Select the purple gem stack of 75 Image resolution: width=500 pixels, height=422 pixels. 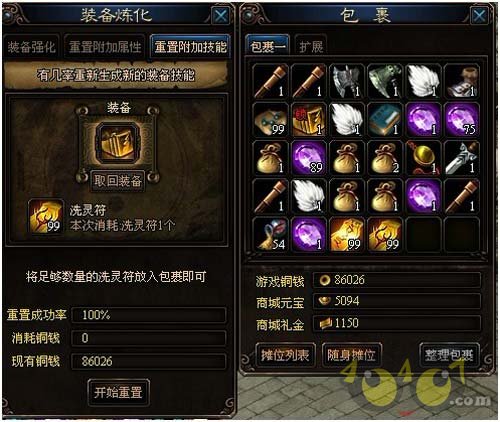[x=461, y=120]
